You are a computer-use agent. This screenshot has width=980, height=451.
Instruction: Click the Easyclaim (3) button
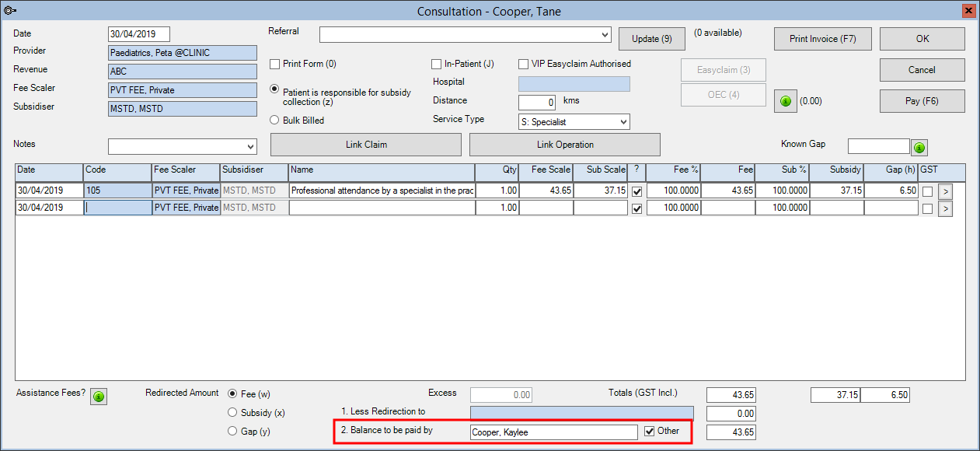(x=724, y=70)
